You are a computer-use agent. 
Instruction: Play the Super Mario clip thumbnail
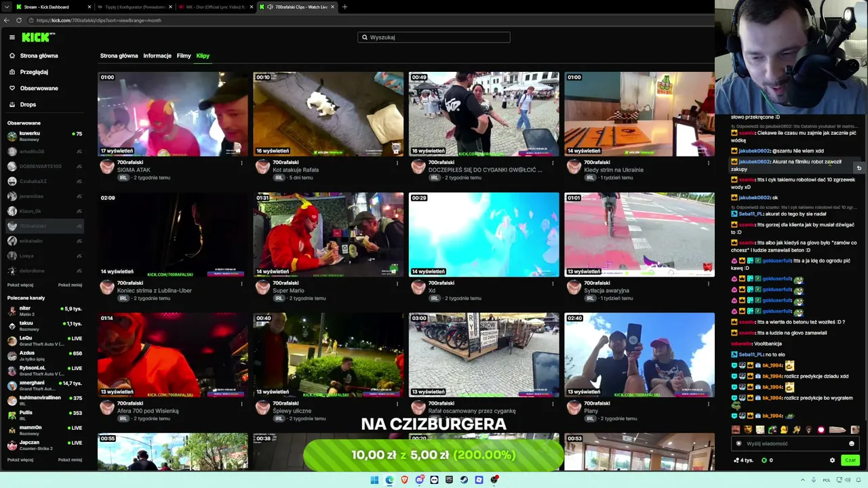[x=328, y=235]
